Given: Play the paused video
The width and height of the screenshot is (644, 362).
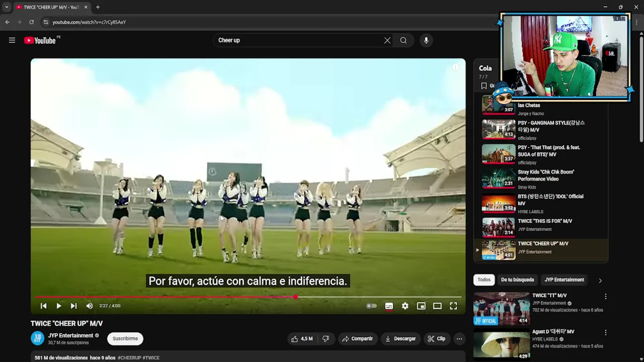Looking at the screenshot, I should 59,306.
